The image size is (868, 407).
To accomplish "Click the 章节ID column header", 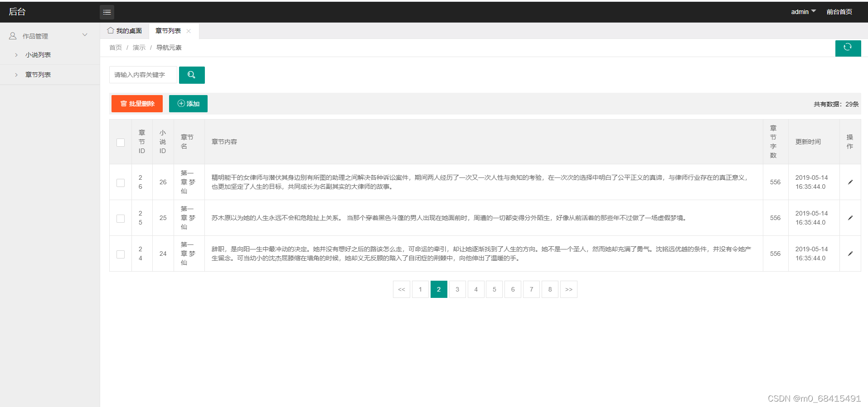I will point(142,142).
